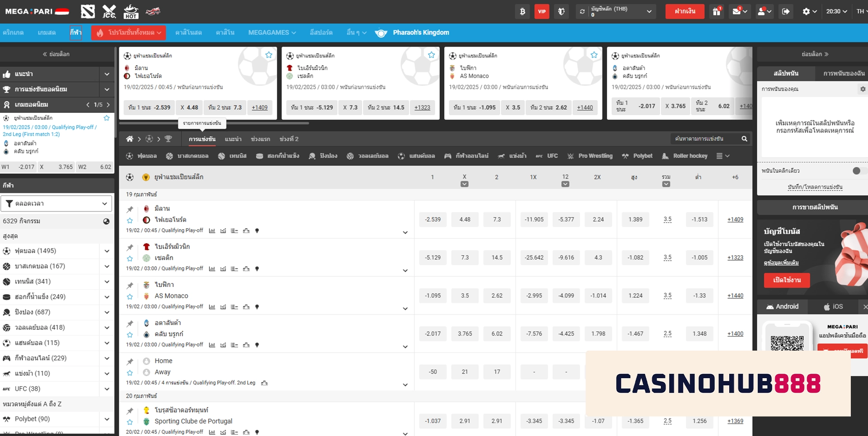The image size is (868, 436).
Task: Favorite the Milan vs Feyenoord row
Action: (130, 220)
